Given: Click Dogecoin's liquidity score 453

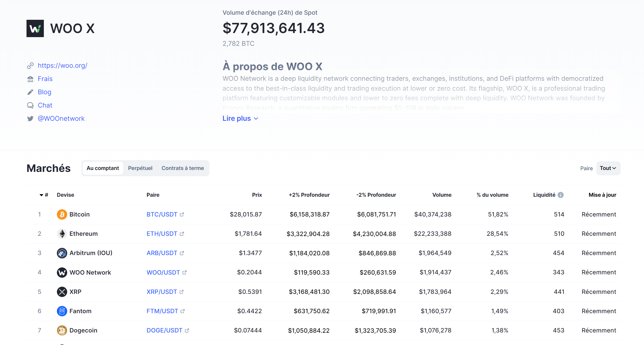Looking at the screenshot, I should [x=558, y=330].
